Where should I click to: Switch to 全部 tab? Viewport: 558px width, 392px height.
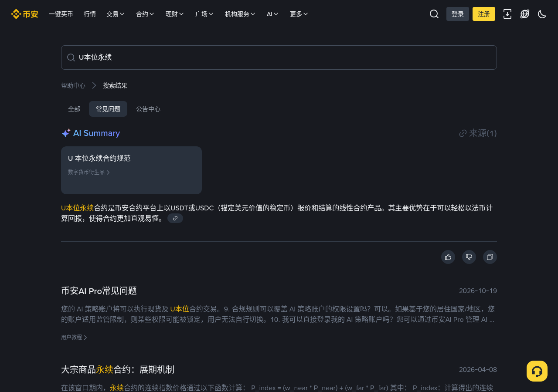point(74,109)
